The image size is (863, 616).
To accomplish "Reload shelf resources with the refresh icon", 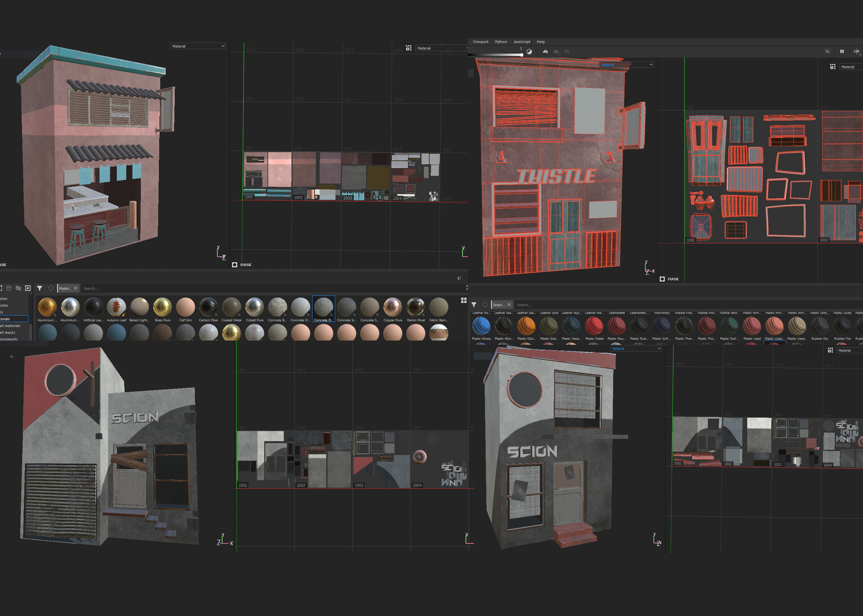I will pos(51,288).
